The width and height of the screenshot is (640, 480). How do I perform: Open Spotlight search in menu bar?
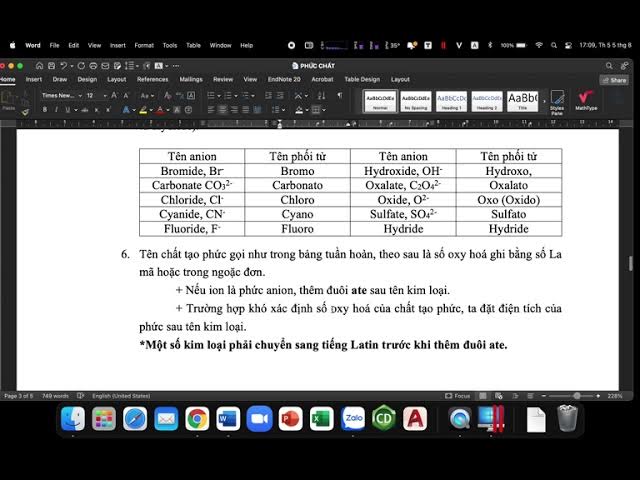pos(554,45)
